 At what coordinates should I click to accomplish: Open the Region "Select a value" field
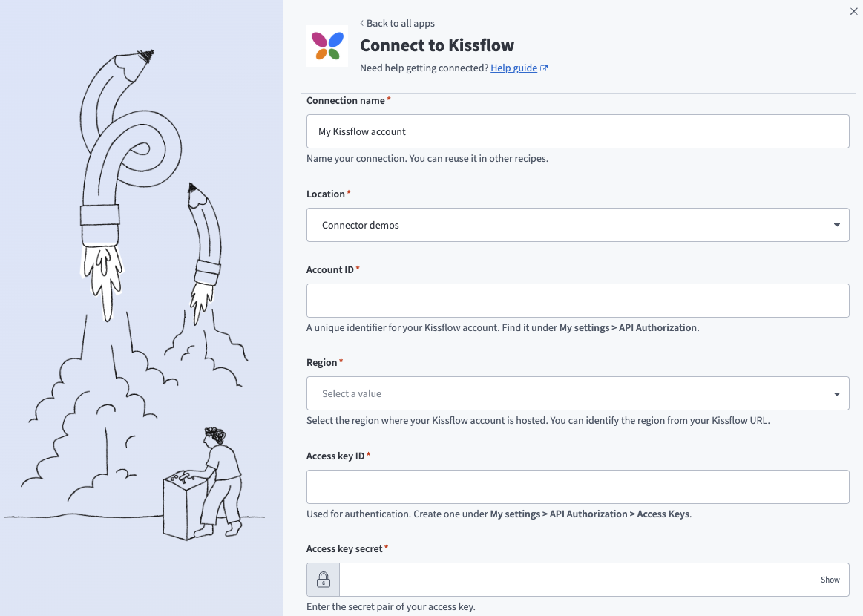point(564,393)
